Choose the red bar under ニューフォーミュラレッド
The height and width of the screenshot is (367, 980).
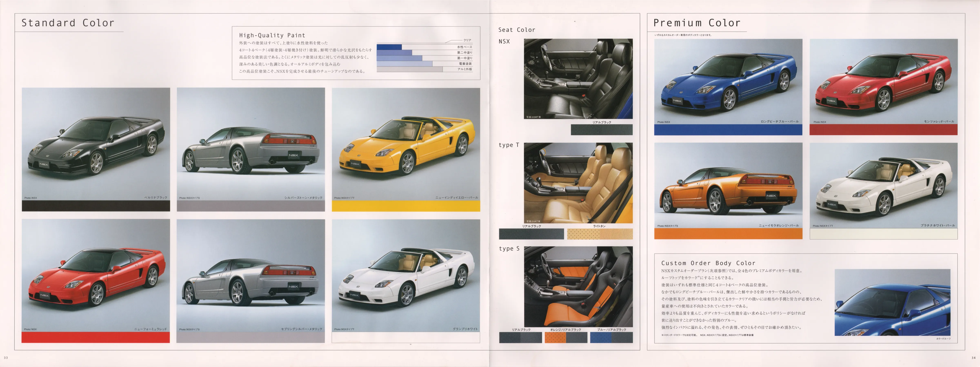96,337
